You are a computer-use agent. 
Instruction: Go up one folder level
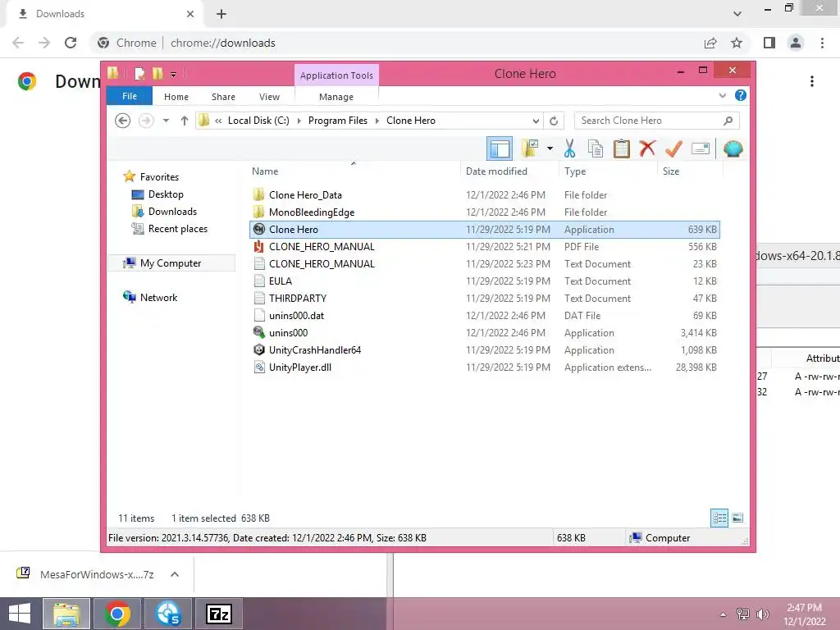(x=185, y=121)
